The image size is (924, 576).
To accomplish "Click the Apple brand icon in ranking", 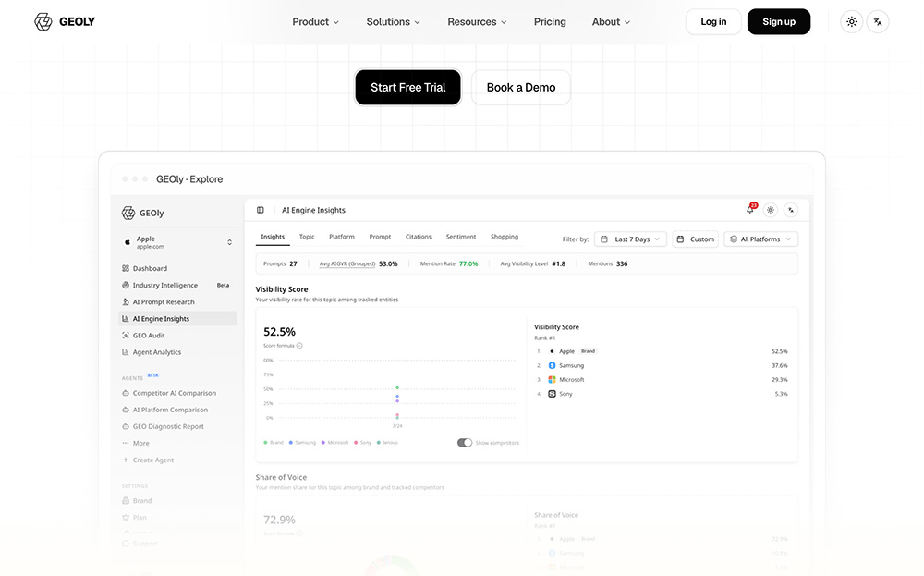I will pyautogui.click(x=553, y=351).
